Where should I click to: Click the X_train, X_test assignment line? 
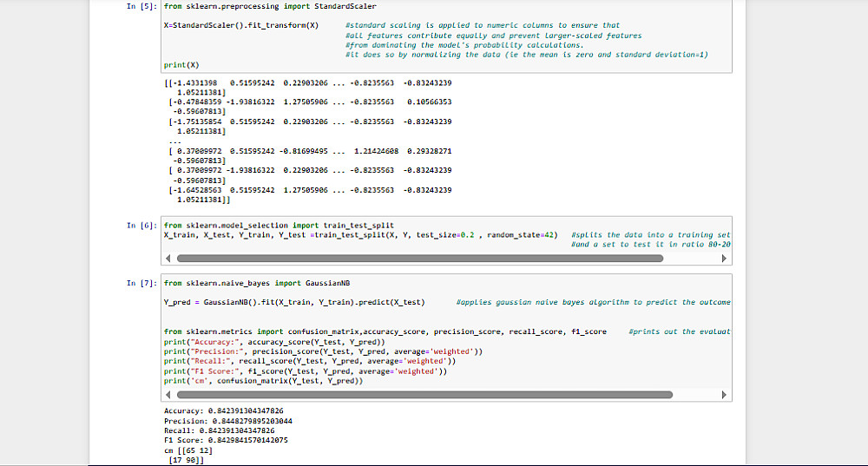tap(361, 235)
